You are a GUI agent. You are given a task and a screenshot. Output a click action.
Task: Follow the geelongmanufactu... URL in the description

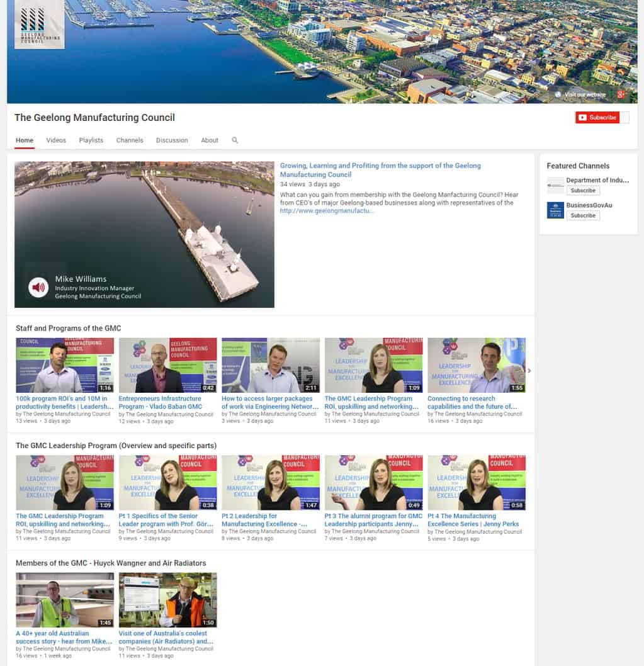[x=326, y=211]
